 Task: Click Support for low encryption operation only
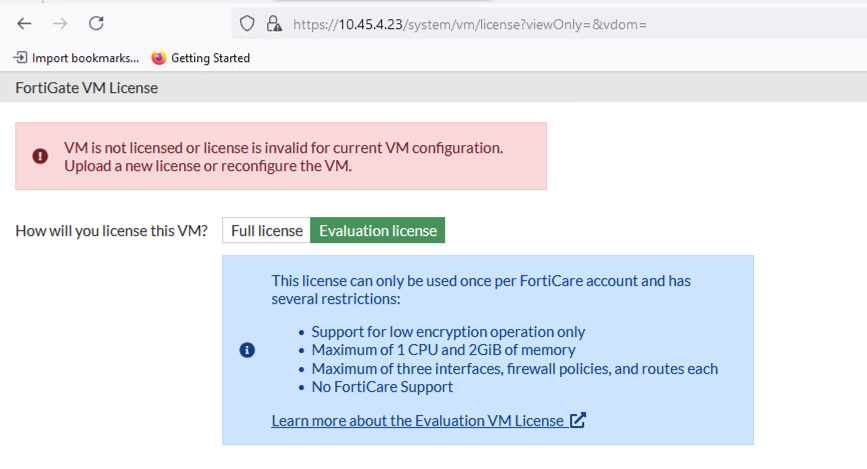click(448, 332)
